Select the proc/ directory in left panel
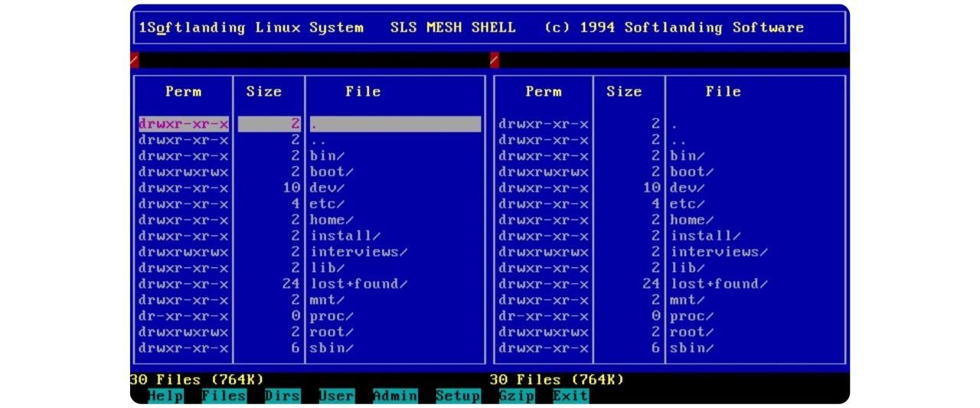Viewport: 980px width, 408px height. [x=332, y=316]
